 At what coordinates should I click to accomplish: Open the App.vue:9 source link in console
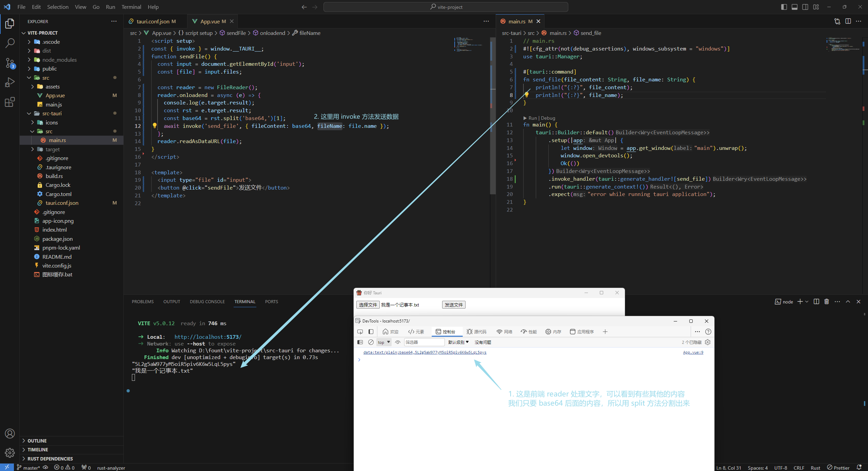693,352
